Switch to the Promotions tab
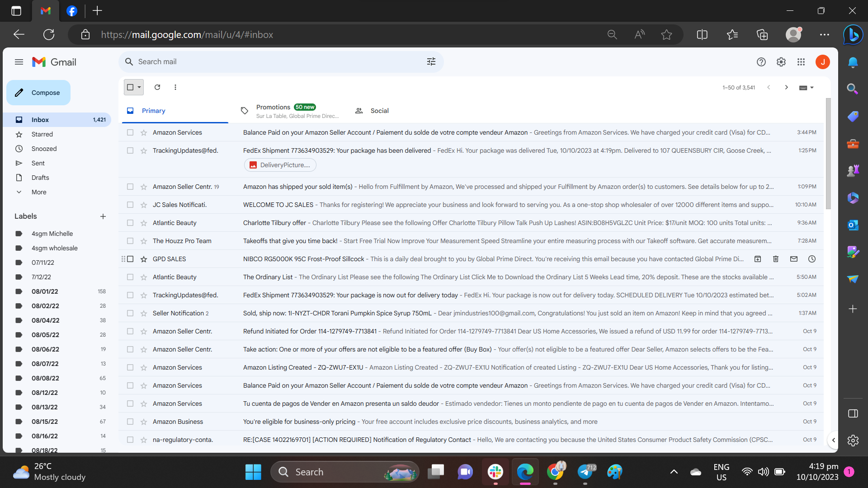This screenshot has width=868, height=488. click(290, 111)
